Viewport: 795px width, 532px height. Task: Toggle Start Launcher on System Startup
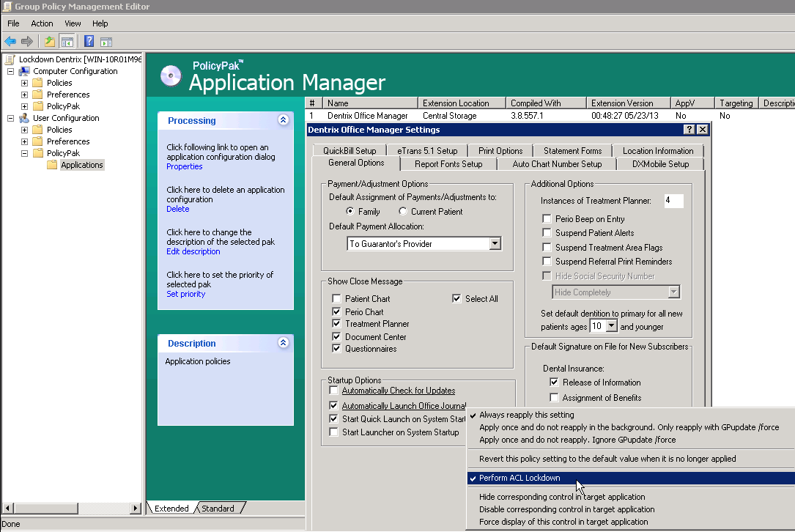[x=333, y=432]
